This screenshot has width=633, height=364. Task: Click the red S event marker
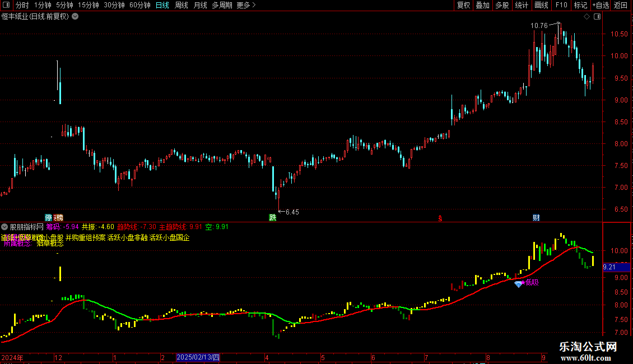click(x=440, y=218)
